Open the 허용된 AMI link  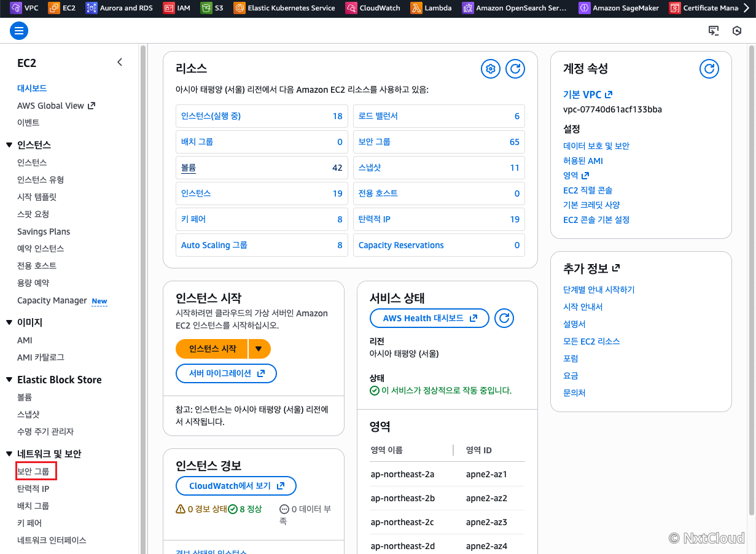(583, 161)
